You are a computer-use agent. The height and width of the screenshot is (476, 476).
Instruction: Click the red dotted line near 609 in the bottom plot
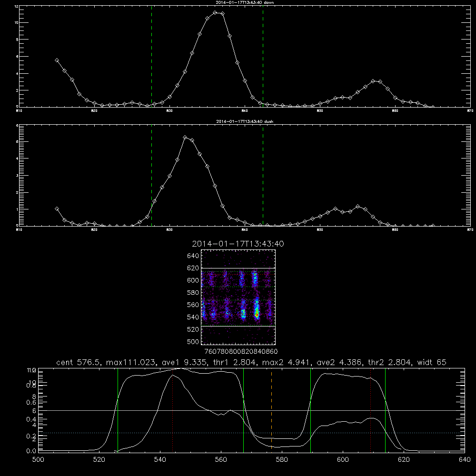[x=370, y=410]
